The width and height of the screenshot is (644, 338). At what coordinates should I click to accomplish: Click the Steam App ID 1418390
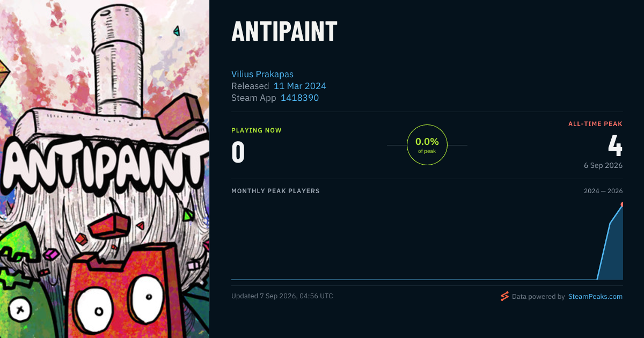(x=299, y=98)
